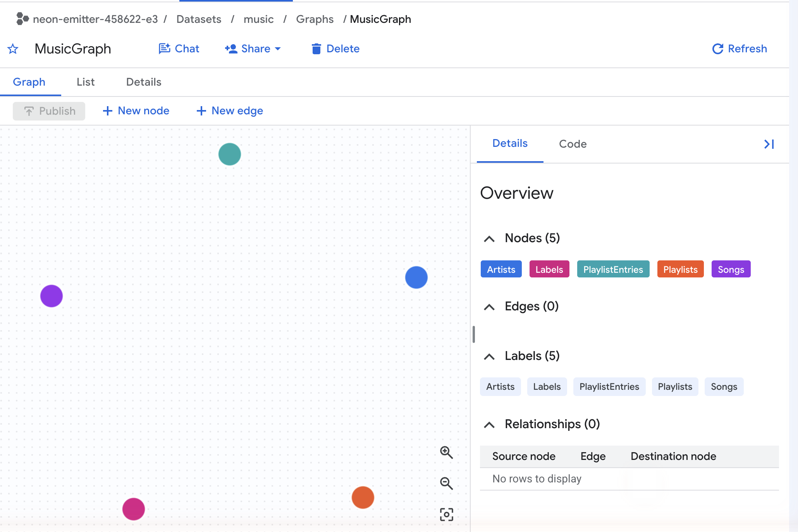Add a New edge
The image size is (798, 532).
tap(230, 111)
